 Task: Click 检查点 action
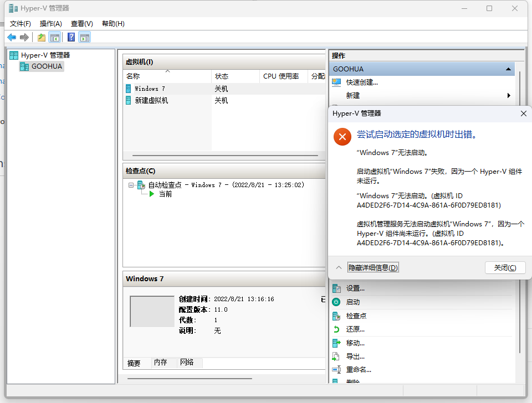356,316
